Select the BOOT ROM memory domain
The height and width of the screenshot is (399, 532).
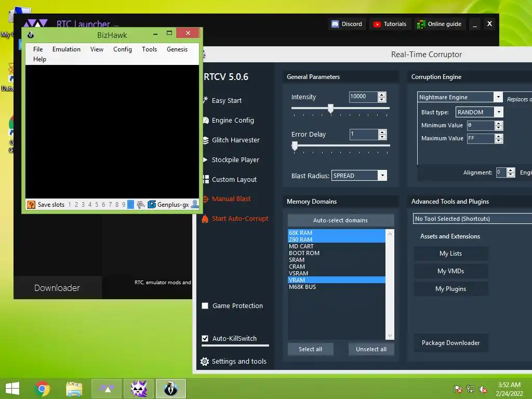tap(336, 253)
